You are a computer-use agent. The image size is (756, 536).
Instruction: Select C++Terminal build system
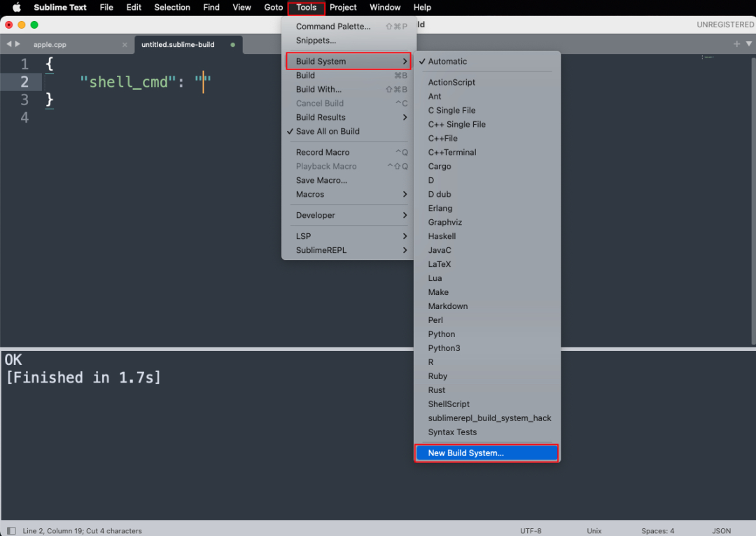pos(487,152)
